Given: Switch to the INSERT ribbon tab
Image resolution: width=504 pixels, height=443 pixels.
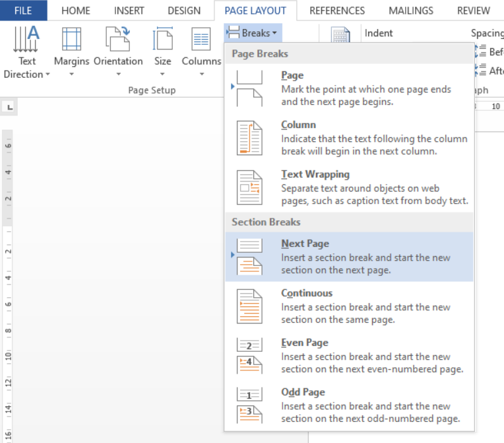Looking at the screenshot, I should [129, 11].
